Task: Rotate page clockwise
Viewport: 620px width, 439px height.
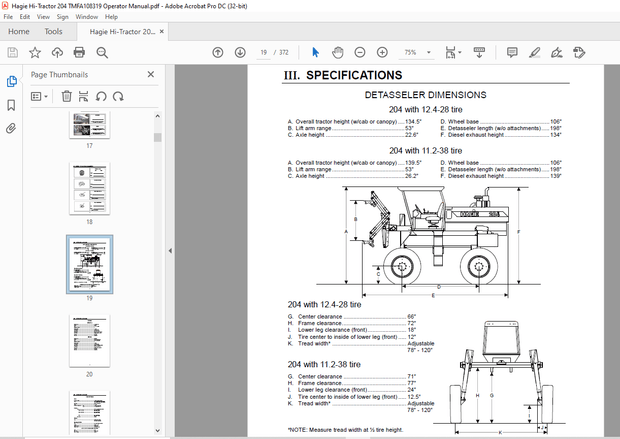Action: click(118, 96)
